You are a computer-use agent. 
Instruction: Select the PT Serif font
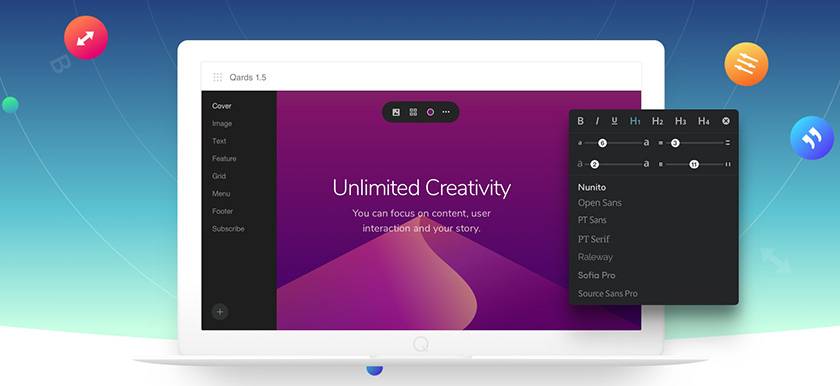pos(594,239)
